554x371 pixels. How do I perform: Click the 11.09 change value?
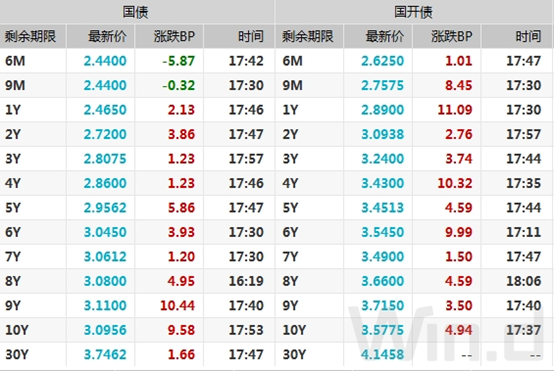[x=455, y=110]
